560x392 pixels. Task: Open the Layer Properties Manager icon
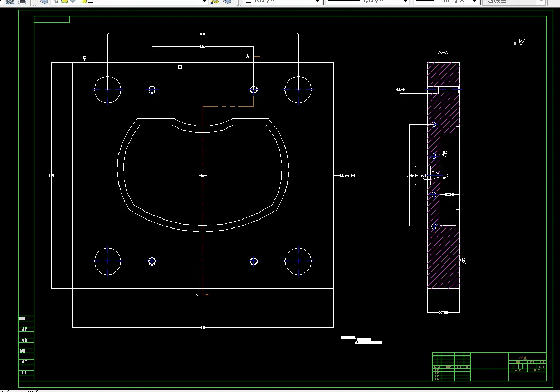(x=44, y=2)
